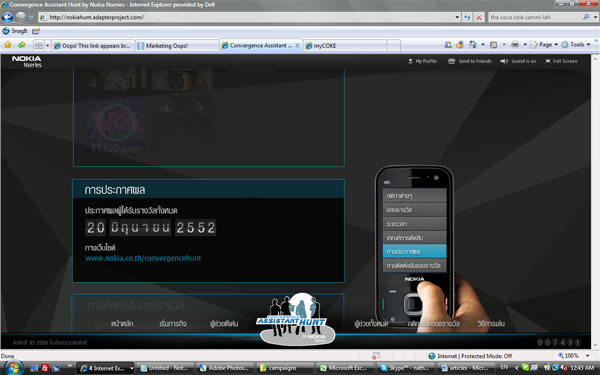Screen dimensions: 600x375
Task: Open the Page menu
Action: pyautogui.click(x=544, y=45)
